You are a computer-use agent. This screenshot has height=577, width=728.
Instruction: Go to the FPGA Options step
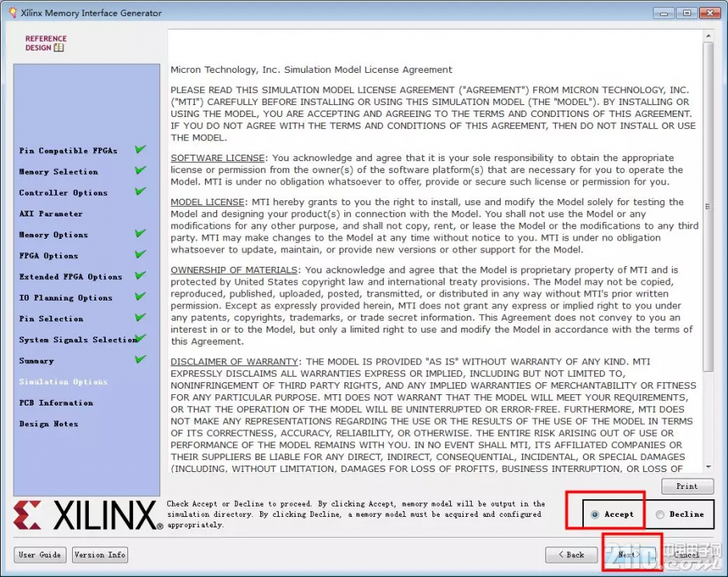[x=49, y=256]
